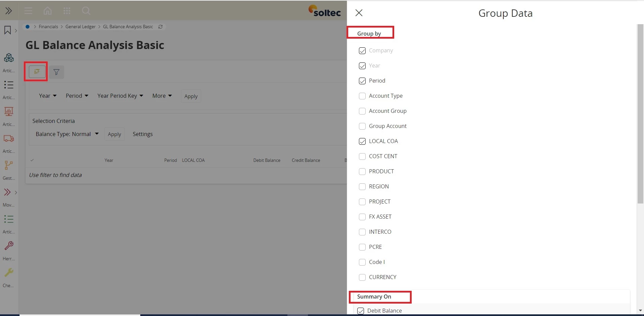Refresh the page via breadcrumb reload icon
Image resolution: width=644 pixels, height=316 pixels.
[x=160, y=27]
